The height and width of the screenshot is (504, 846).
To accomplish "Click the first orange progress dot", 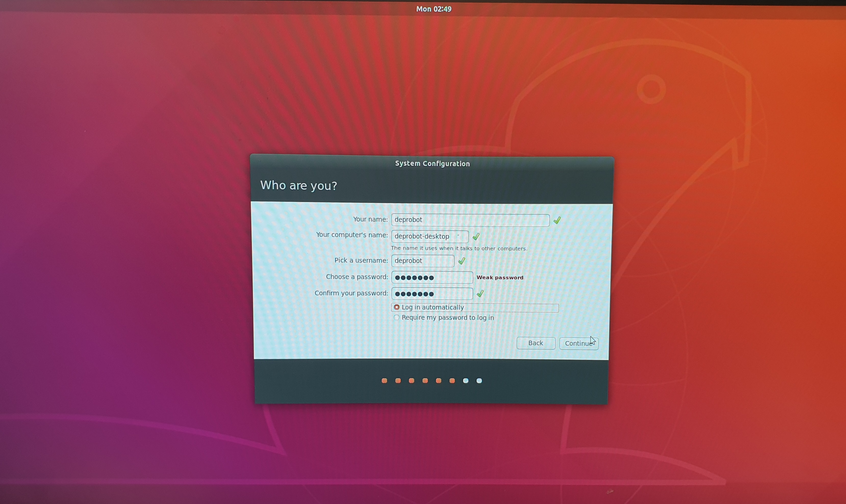I will (x=384, y=380).
